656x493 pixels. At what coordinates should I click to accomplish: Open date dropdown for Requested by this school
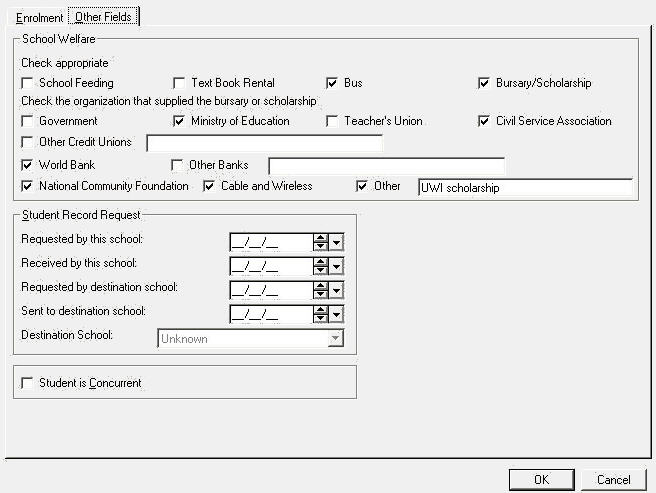tap(336, 242)
